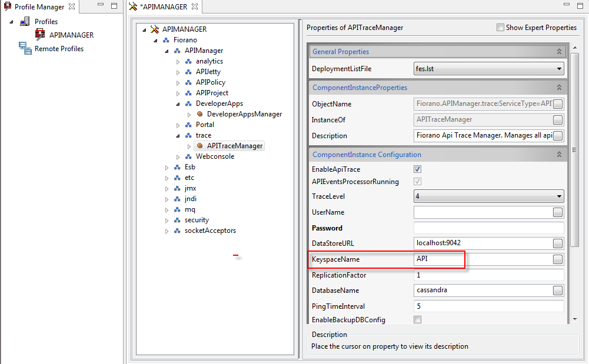This screenshot has width=589, height=364.
Task: Click the Webconsole tree item
Action: click(x=215, y=156)
